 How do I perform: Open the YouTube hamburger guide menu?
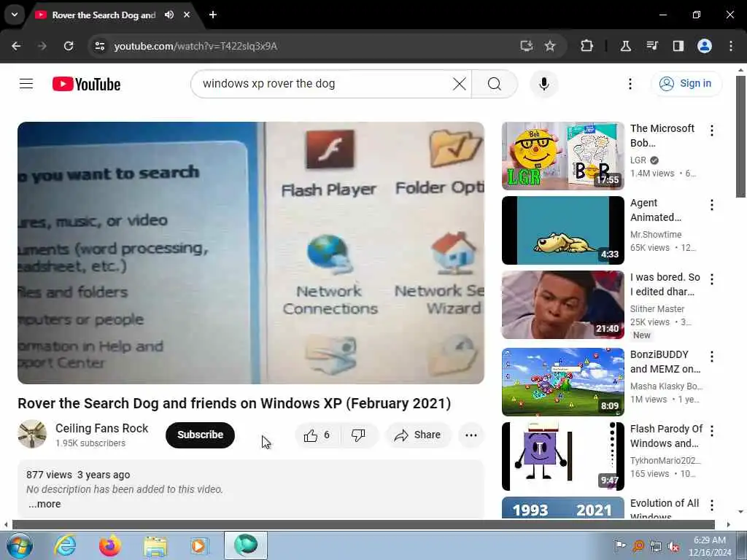point(26,84)
